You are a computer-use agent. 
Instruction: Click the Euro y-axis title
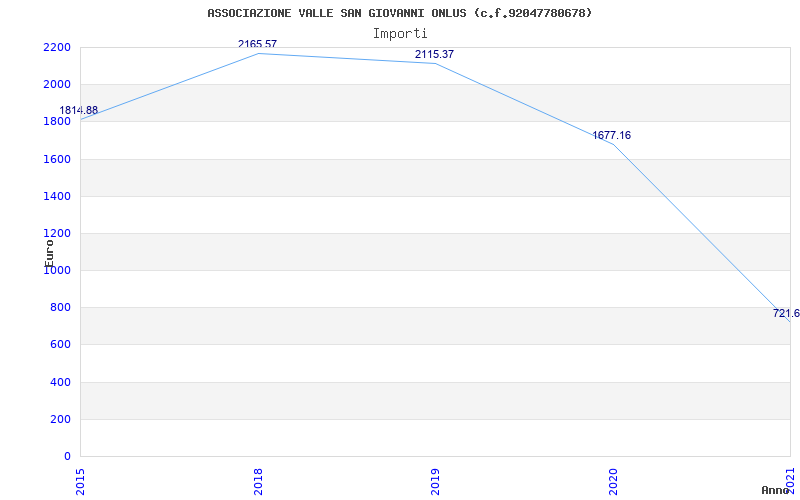tap(49, 254)
